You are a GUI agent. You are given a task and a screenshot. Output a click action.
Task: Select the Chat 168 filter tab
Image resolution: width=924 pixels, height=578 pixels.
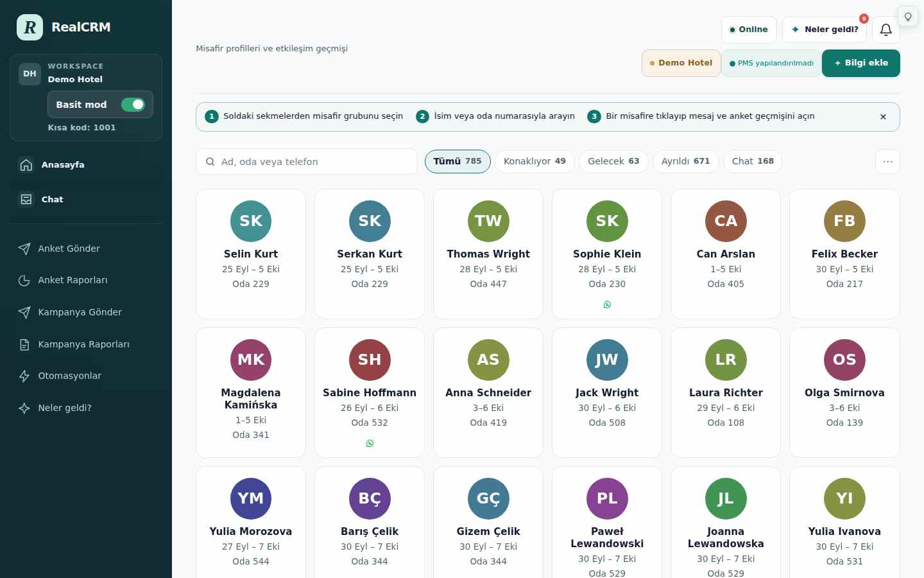753,161
